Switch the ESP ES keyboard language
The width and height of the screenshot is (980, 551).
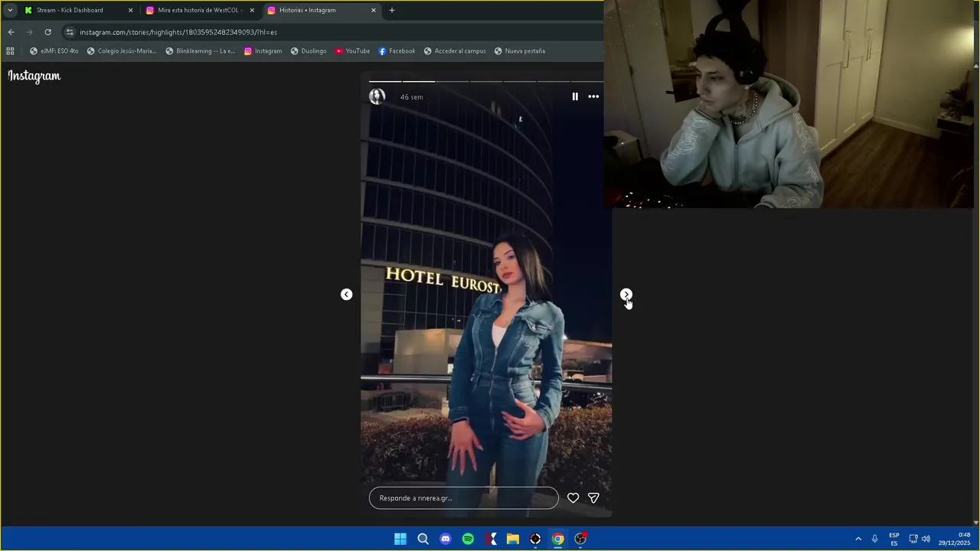[894, 539]
